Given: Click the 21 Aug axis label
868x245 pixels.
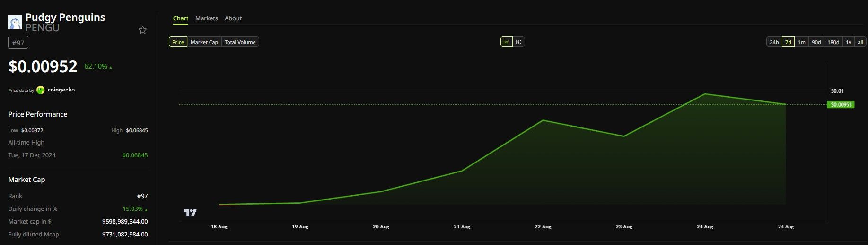Looking at the screenshot, I should click(x=462, y=227).
